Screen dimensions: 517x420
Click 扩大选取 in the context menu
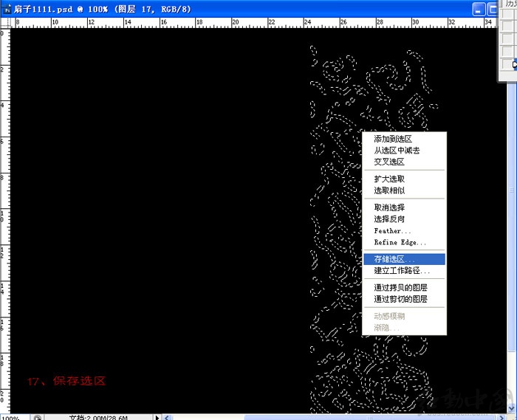tap(404, 179)
